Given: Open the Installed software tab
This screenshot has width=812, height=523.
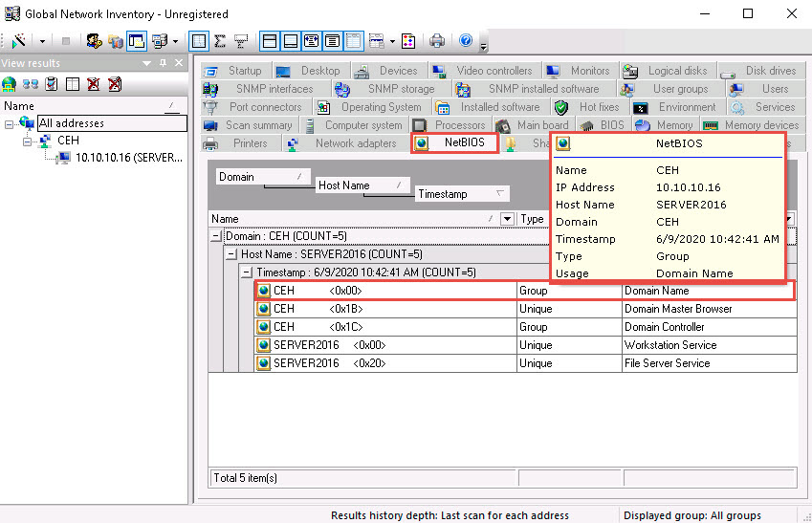Looking at the screenshot, I should (x=489, y=107).
